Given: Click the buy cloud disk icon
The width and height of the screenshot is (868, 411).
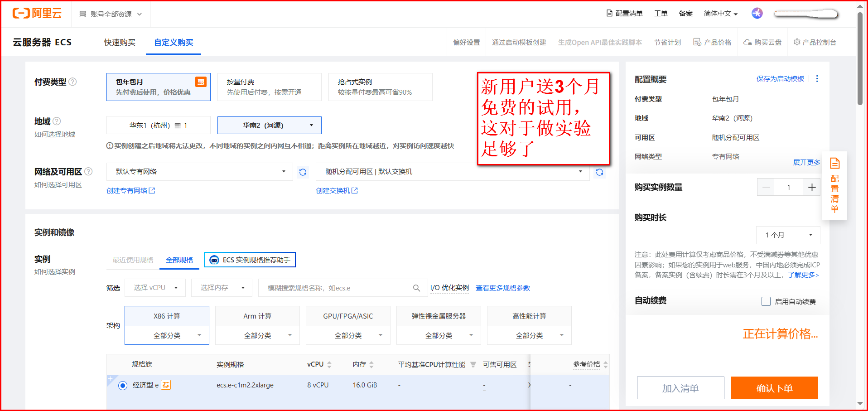Looking at the screenshot, I should point(747,42).
